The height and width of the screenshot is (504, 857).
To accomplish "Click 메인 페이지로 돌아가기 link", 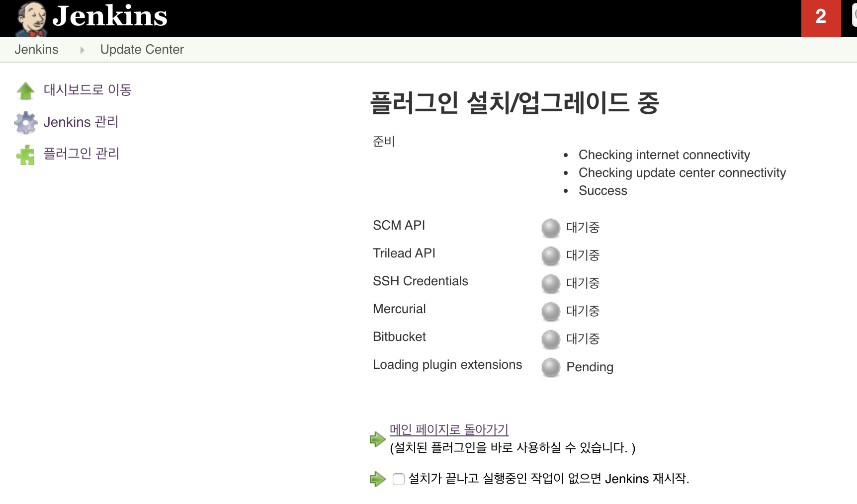I will click(x=449, y=429).
